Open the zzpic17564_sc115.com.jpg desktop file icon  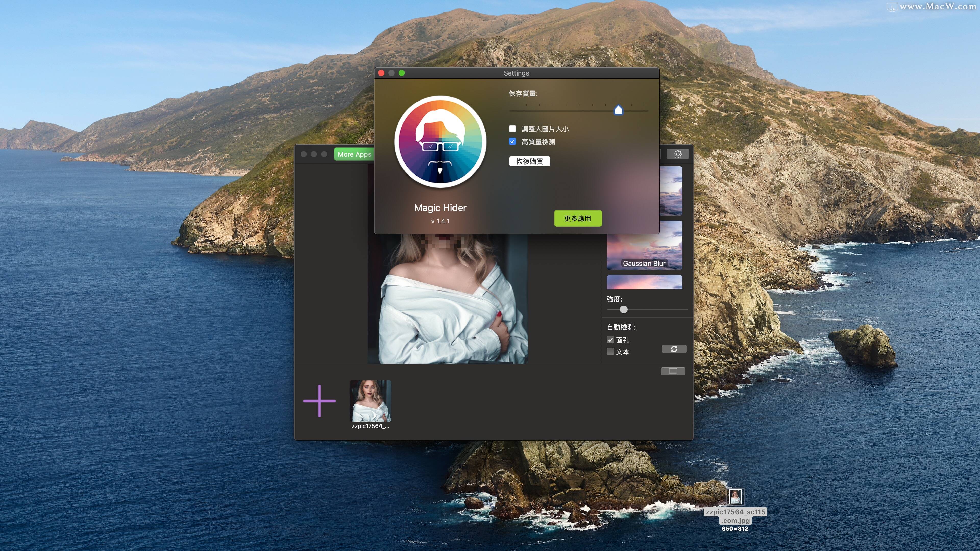click(x=735, y=497)
